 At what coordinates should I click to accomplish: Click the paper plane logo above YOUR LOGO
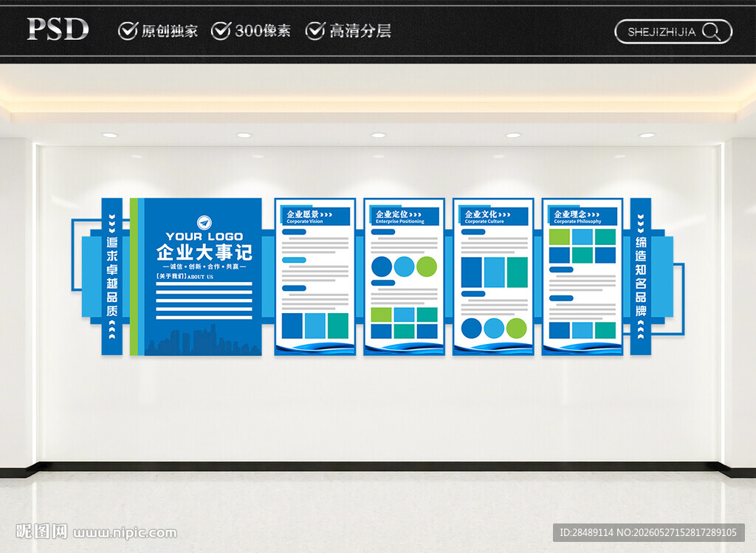[205, 223]
